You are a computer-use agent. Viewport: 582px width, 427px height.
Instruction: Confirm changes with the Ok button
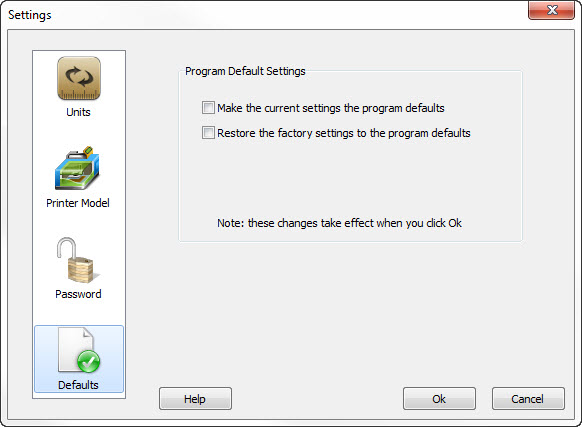(439, 399)
